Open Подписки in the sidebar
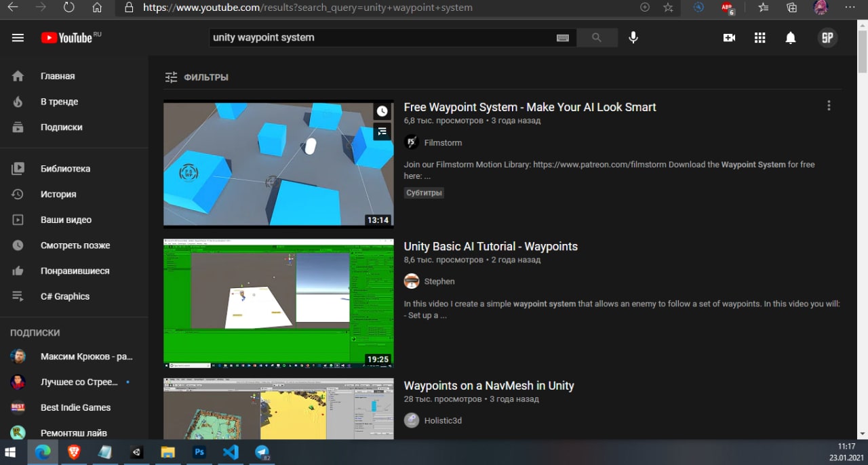This screenshot has height=465, width=868. 74,127
